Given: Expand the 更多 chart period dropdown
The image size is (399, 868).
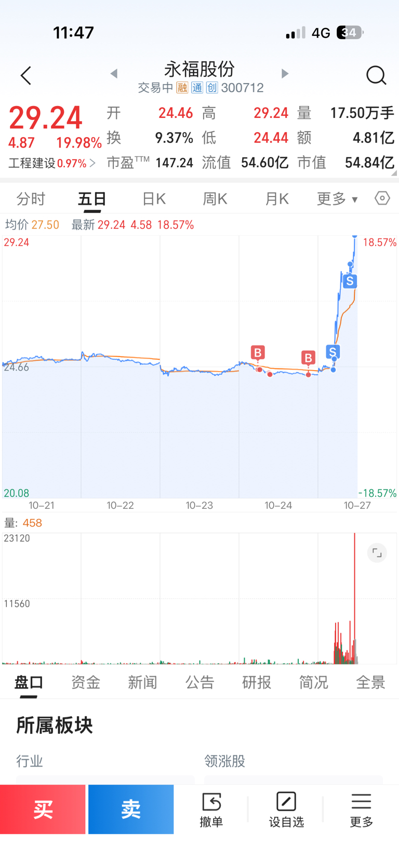Looking at the screenshot, I should point(337,199).
